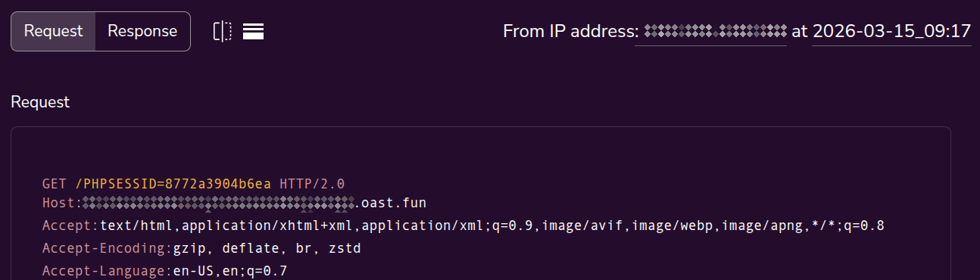The image size is (980, 280).
Task: Switch to stacked horizontal layout icon
Action: click(253, 31)
